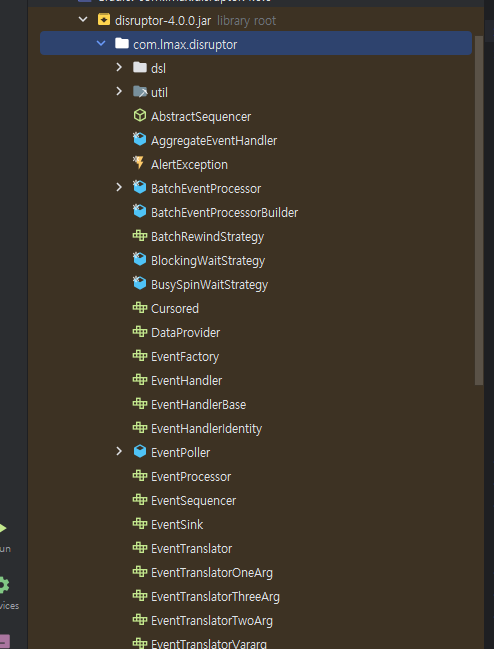Click the com.lmax.disruptor package folder icon
Viewport: 494px width, 649px height.
[122, 43]
